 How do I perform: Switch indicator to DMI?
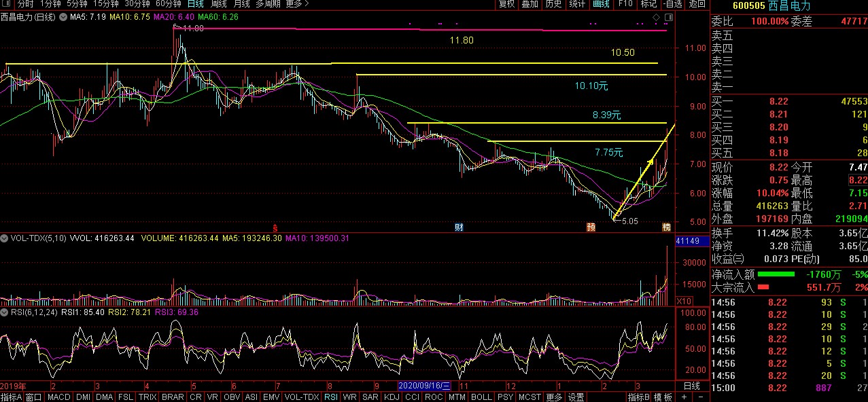point(83,397)
